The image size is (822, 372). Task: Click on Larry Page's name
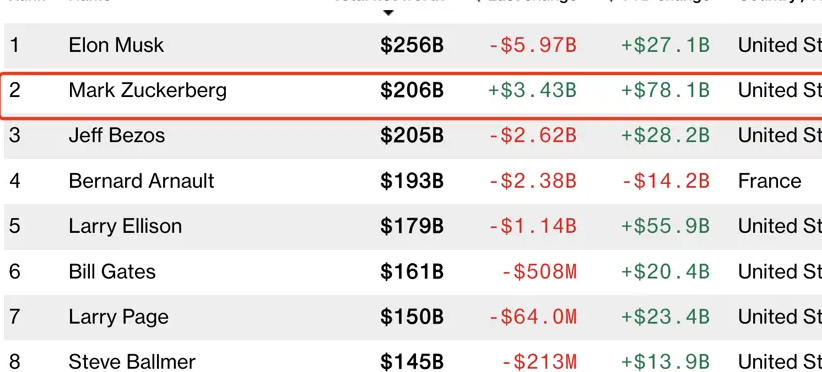[118, 317]
